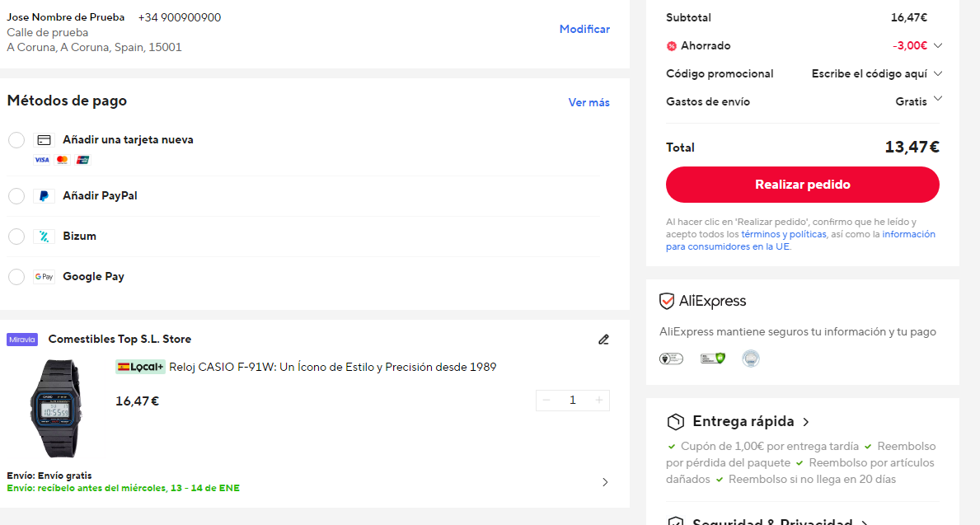Viewport: 980px width, 525px height.
Task: Click the 16,47€ product price
Action: [x=138, y=401]
